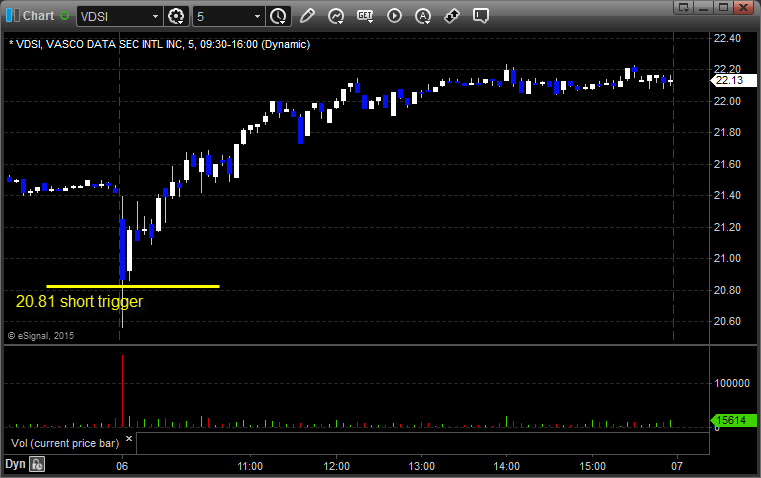Open the studies chart-line menu

(336, 16)
